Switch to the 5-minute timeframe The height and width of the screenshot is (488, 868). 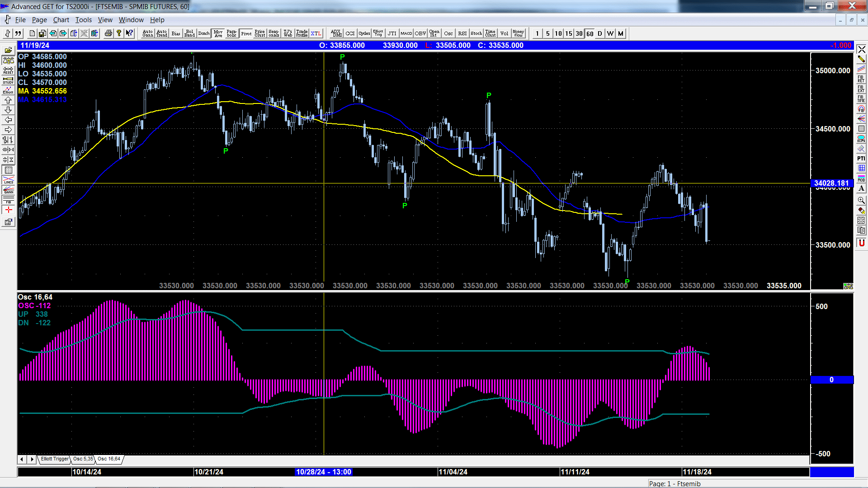[548, 33]
